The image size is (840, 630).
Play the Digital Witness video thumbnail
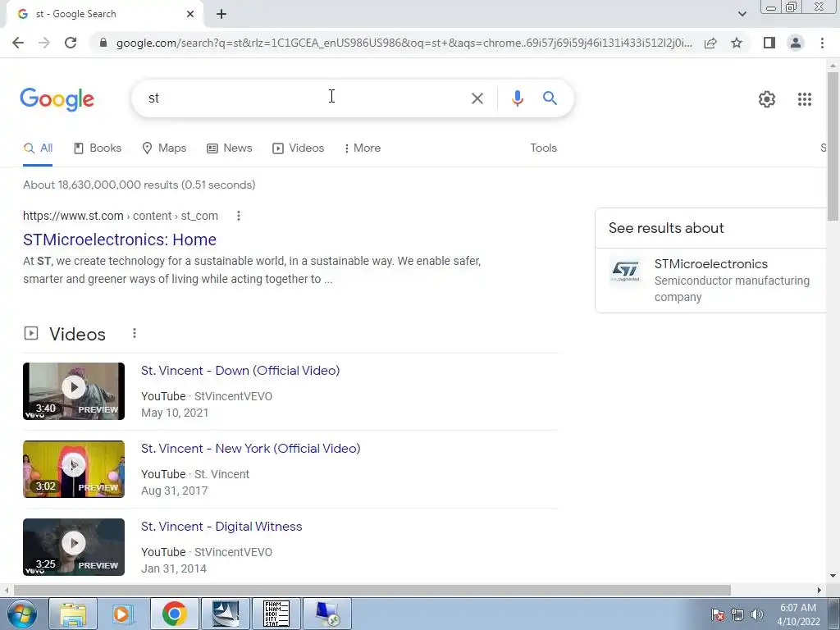[x=74, y=547]
